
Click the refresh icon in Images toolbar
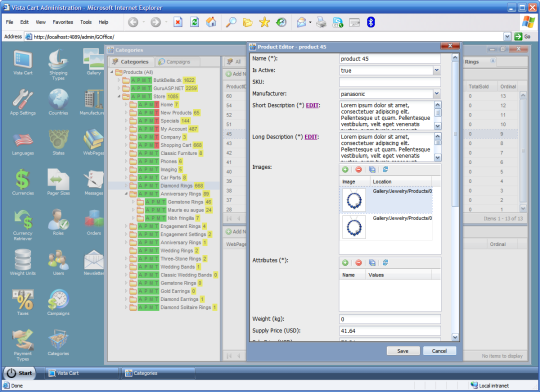tap(385, 169)
